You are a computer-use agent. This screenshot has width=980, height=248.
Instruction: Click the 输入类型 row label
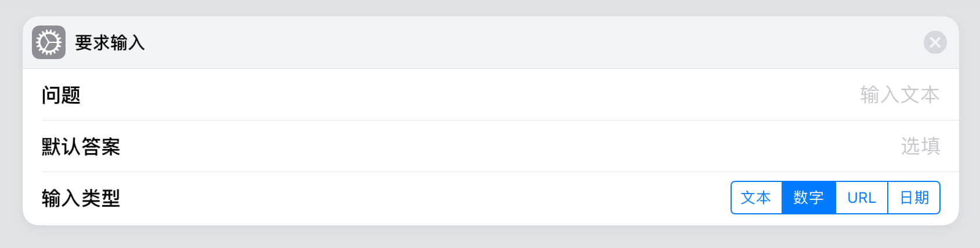tap(81, 198)
